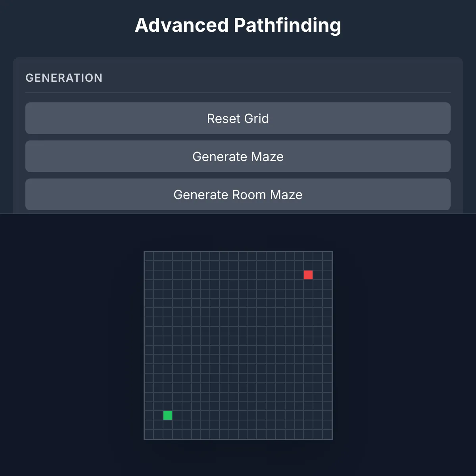Click the green start node
This screenshot has width=476, height=476.
coord(168,415)
